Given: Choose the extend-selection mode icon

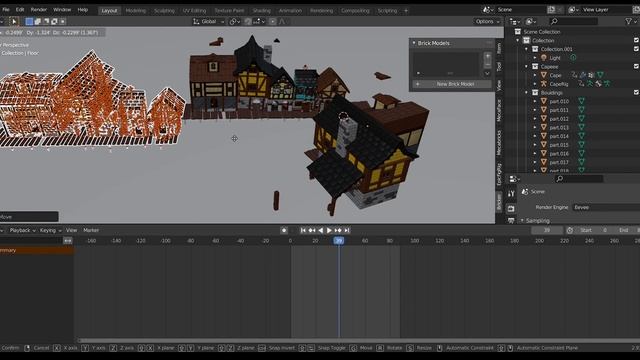Looking at the screenshot, I should tap(38, 21).
